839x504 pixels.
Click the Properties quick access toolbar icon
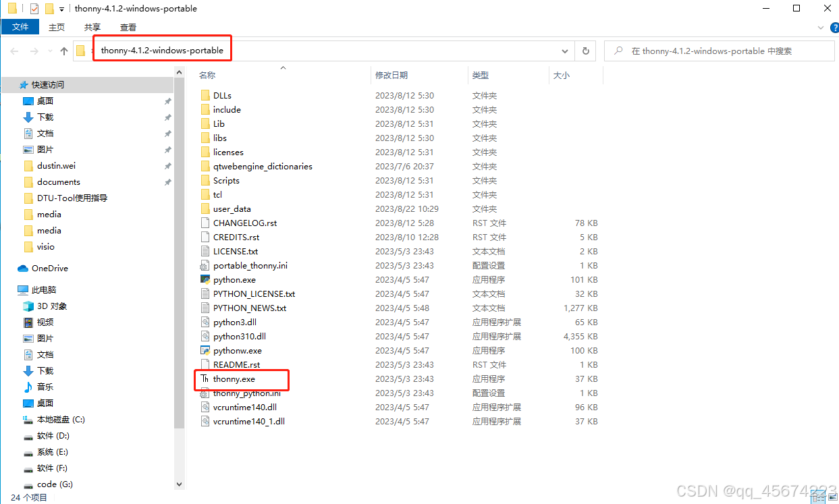[34, 9]
